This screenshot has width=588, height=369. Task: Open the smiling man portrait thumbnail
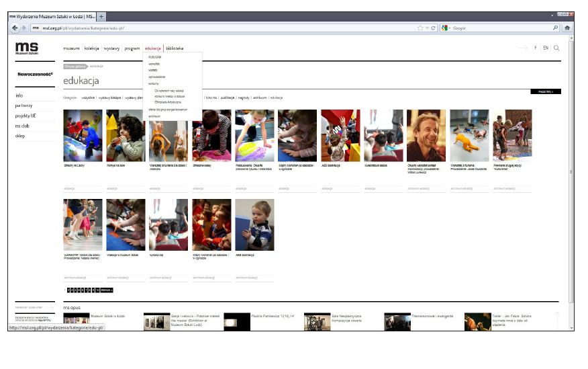(426, 136)
